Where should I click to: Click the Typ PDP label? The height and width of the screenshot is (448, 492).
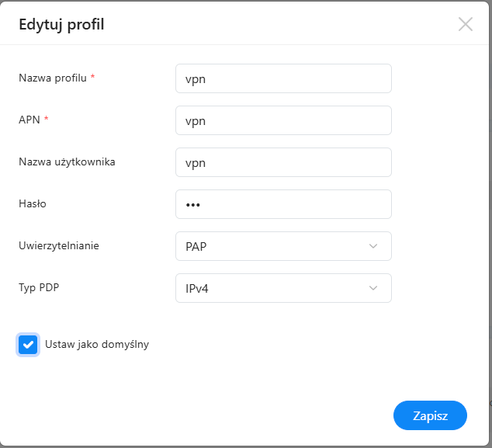click(x=39, y=287)
